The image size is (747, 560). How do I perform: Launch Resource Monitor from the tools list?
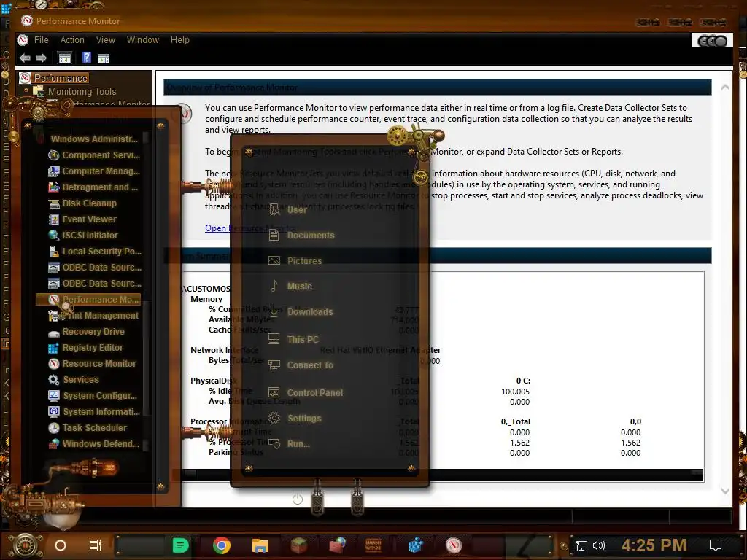93,364
